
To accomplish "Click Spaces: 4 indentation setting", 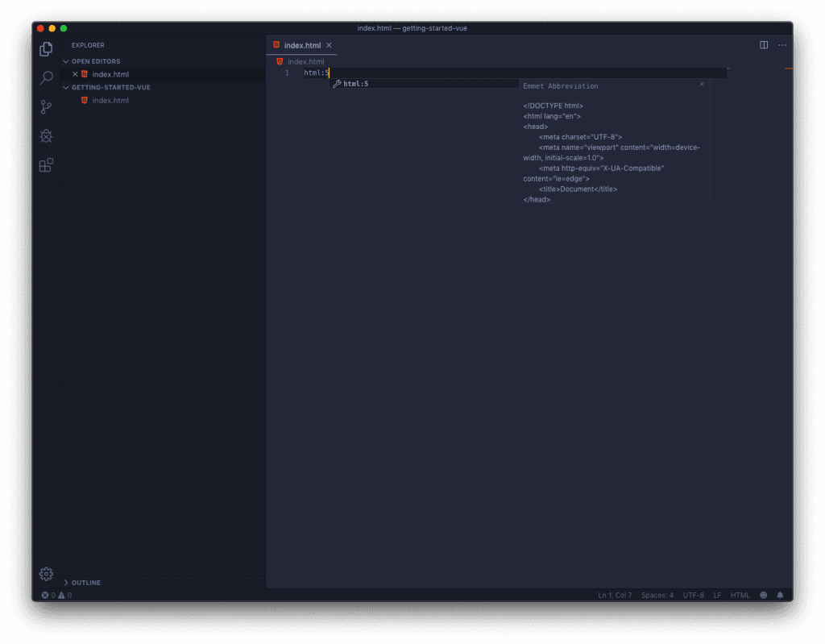I will tap(657, 595).
